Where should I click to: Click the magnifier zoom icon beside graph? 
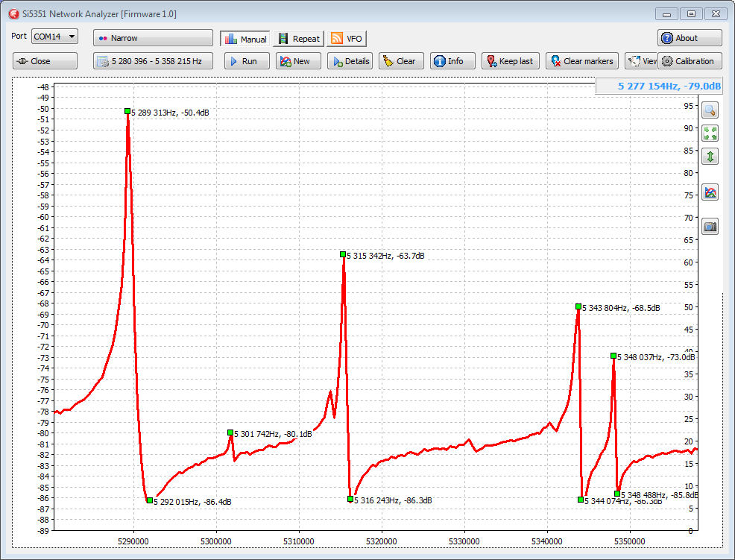pos(710,110)
